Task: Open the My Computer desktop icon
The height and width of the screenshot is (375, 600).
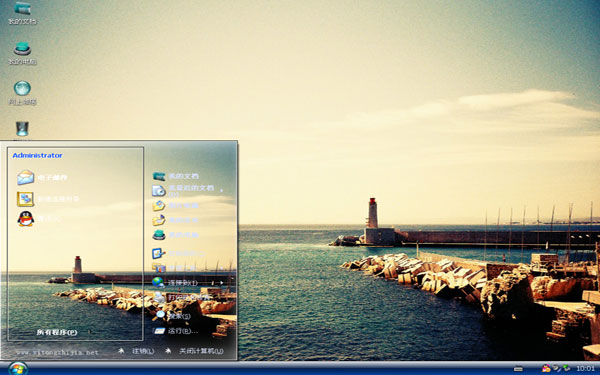Action: click(22, 53)
